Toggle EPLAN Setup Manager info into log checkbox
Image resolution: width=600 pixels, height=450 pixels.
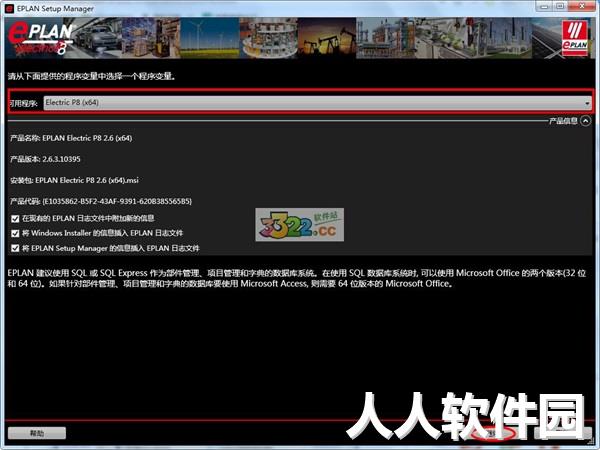pyautogui.click(x=15, y=248)
